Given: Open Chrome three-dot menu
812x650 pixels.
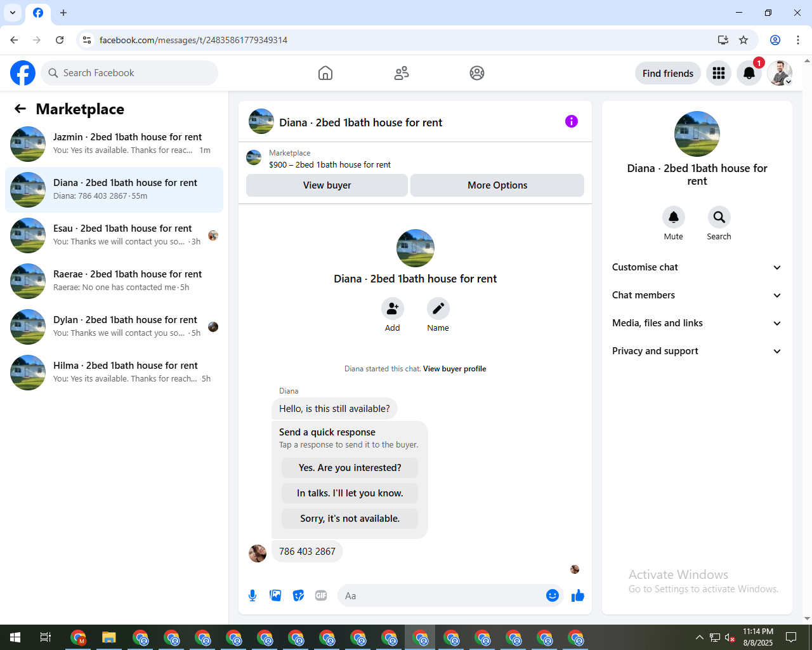Looking at the screenshot, I should (x=798, y=40).
